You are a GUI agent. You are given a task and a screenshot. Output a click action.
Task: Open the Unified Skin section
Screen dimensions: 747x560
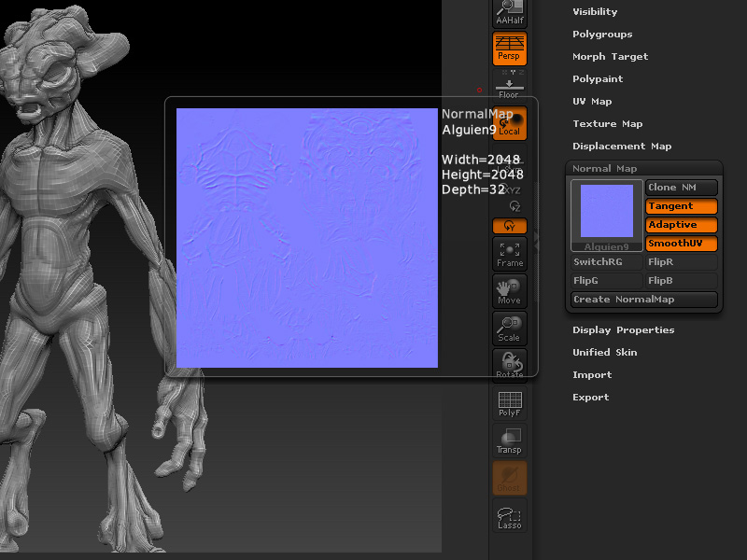point(604,353)
